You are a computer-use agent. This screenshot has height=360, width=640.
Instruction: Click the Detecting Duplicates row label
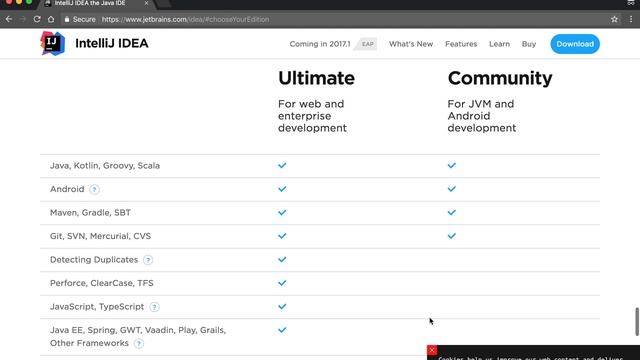point(94,260)
